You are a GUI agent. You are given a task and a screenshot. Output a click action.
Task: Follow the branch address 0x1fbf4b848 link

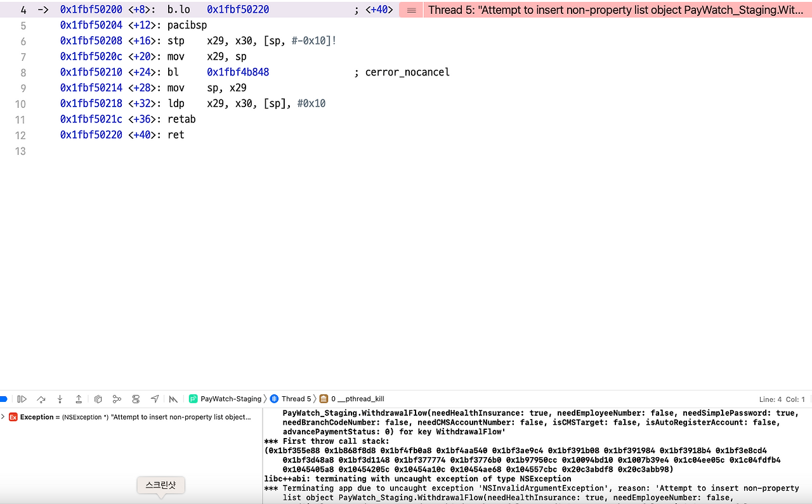[239, 72]
